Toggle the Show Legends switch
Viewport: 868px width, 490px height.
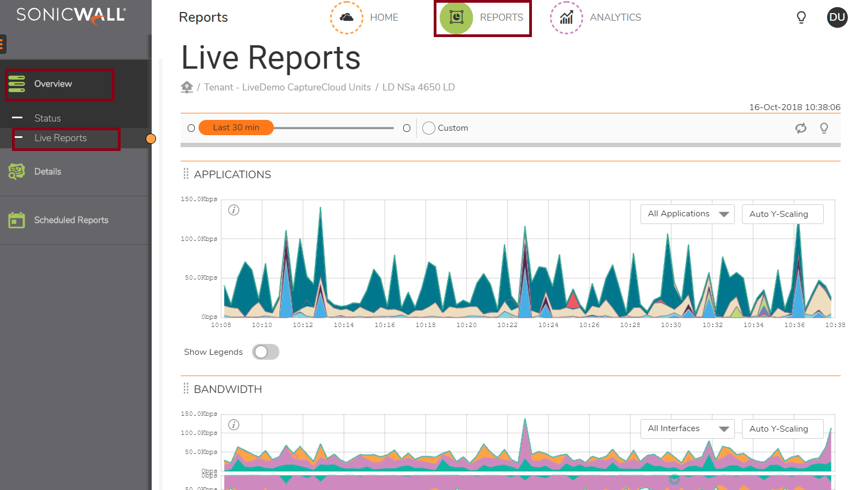coord(266,352)
